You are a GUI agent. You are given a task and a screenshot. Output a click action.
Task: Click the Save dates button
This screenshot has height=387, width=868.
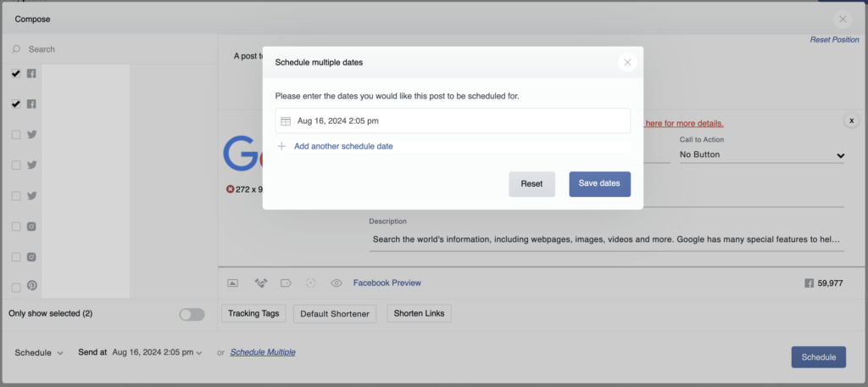click(x=599, y=184)
